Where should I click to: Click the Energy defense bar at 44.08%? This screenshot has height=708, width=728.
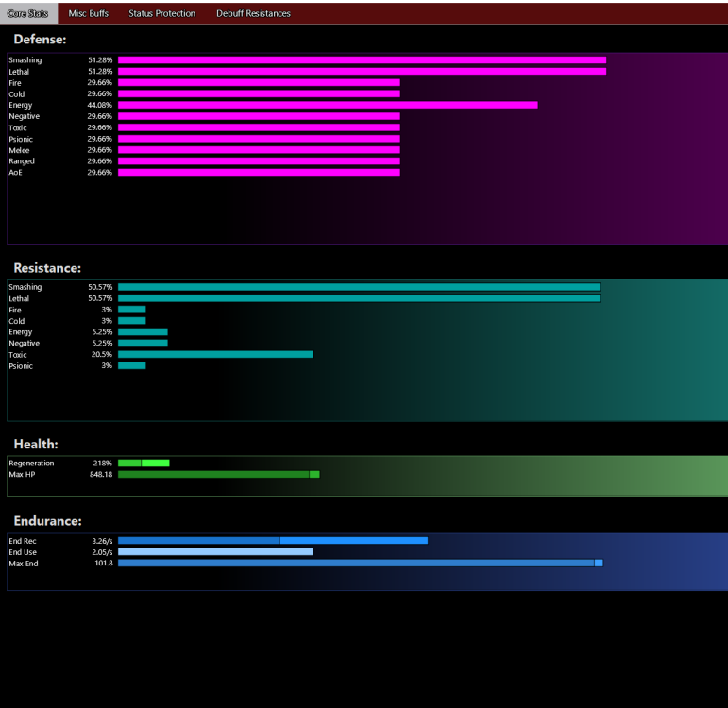click(328, 105)
